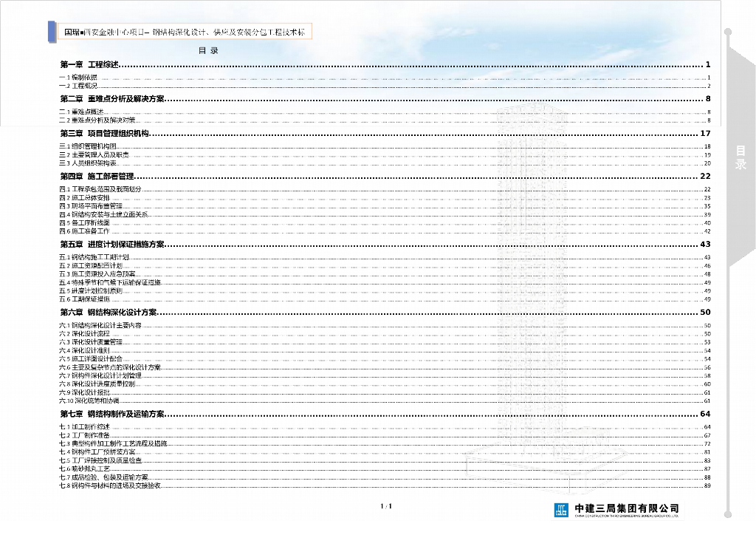Viewport: 756px width, 535px height.
Task: Click 七.2 工厂制作准备
Action: [385, 436]
